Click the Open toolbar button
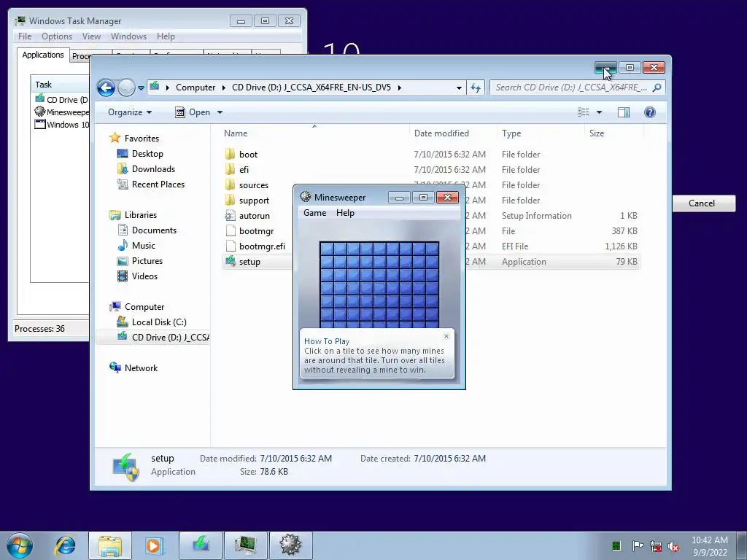 point(193,112)
